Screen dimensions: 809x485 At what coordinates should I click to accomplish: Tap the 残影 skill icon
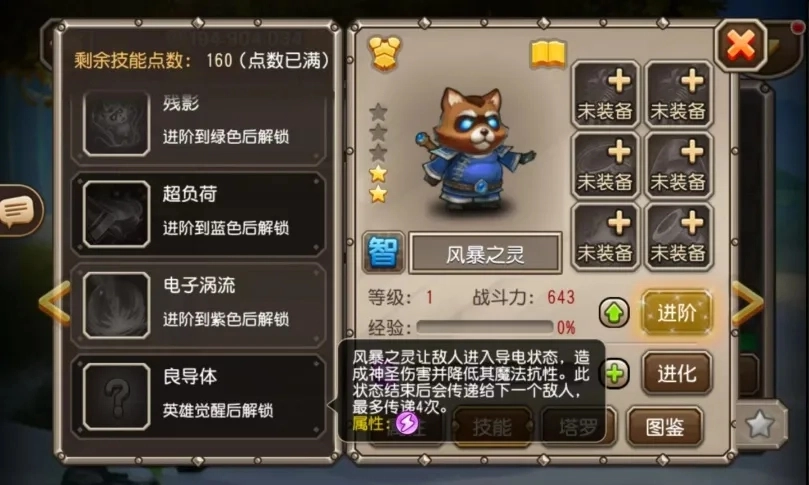pos(117,123)
